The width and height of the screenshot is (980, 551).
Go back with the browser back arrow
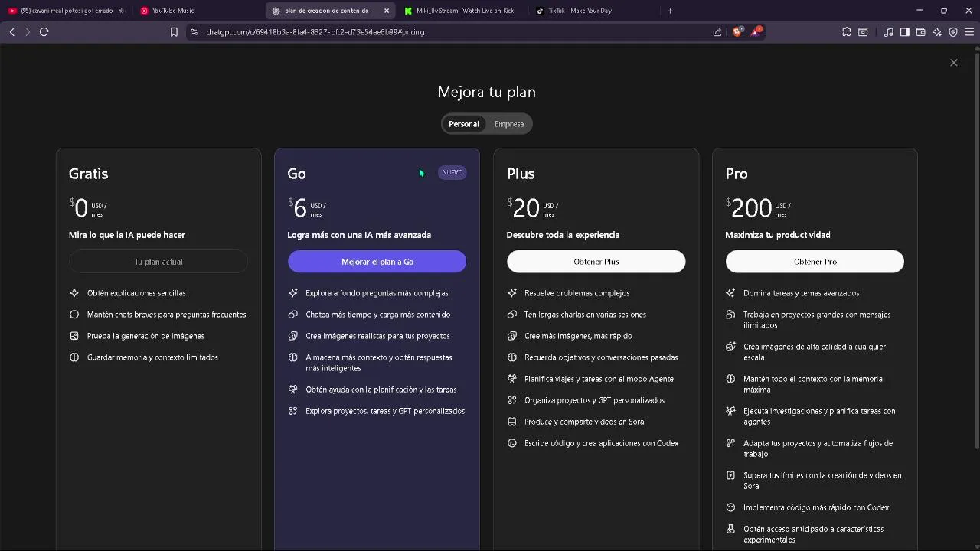point(11,31)
